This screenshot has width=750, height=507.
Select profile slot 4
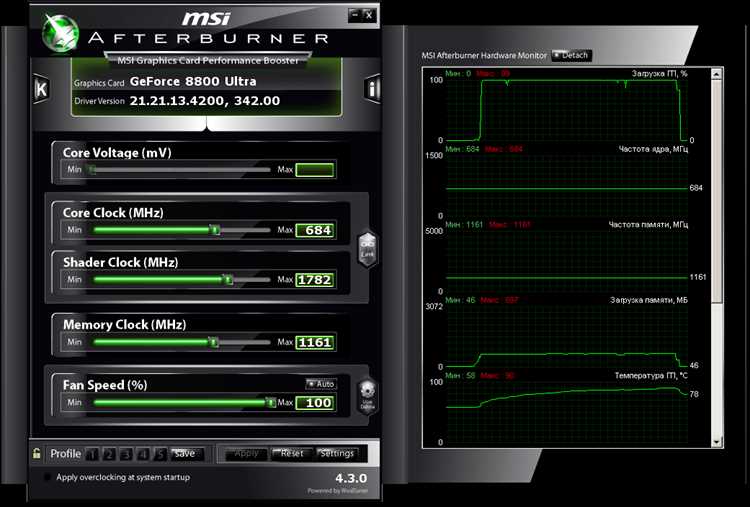(143, 454)
